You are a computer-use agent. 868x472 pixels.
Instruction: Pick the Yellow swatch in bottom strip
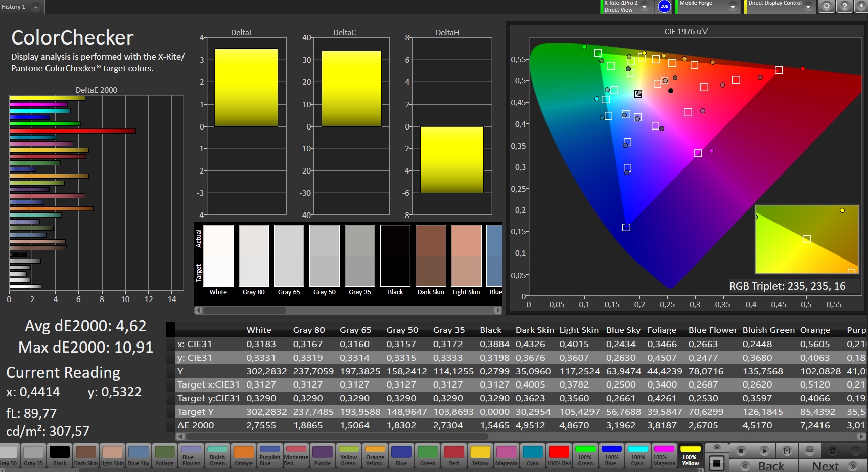point(480,455)
